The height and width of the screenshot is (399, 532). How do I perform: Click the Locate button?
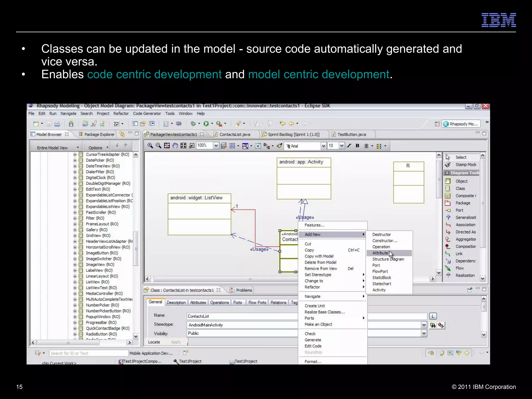tap(154, 342)
